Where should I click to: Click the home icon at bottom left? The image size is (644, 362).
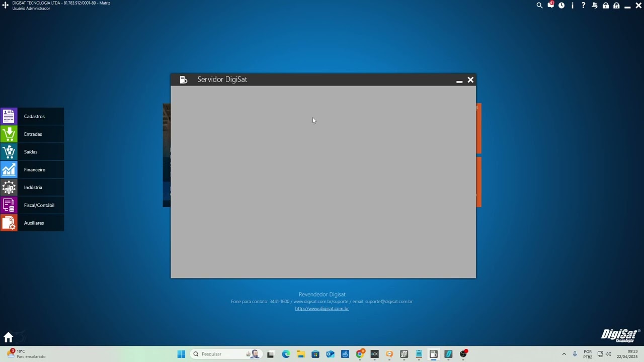[8, 337]
